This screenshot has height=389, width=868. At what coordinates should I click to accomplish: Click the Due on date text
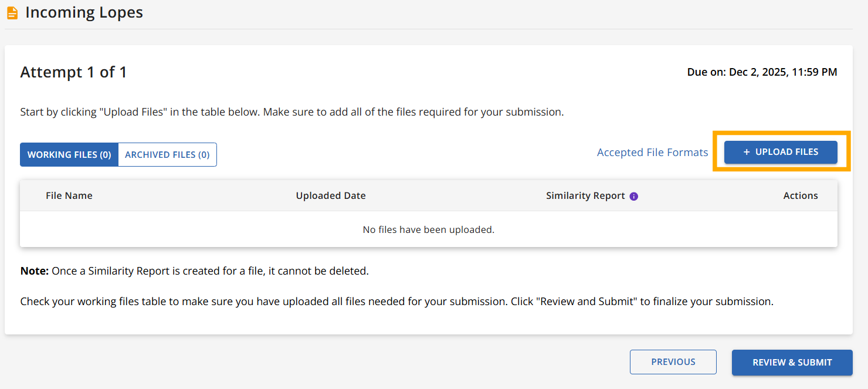pos(762,72)
